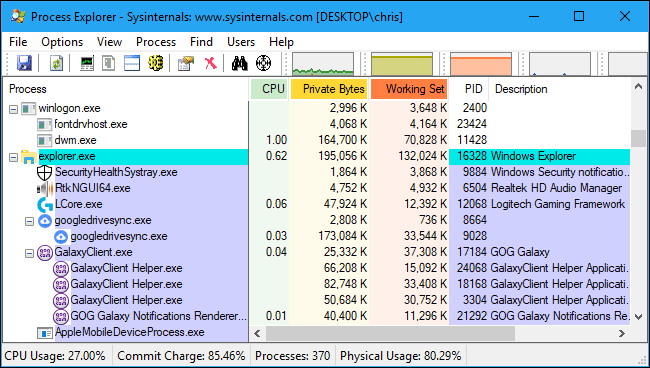Click the Refresh Now toolbar icon
The image size is (650, 368).
tap(56, 63)
